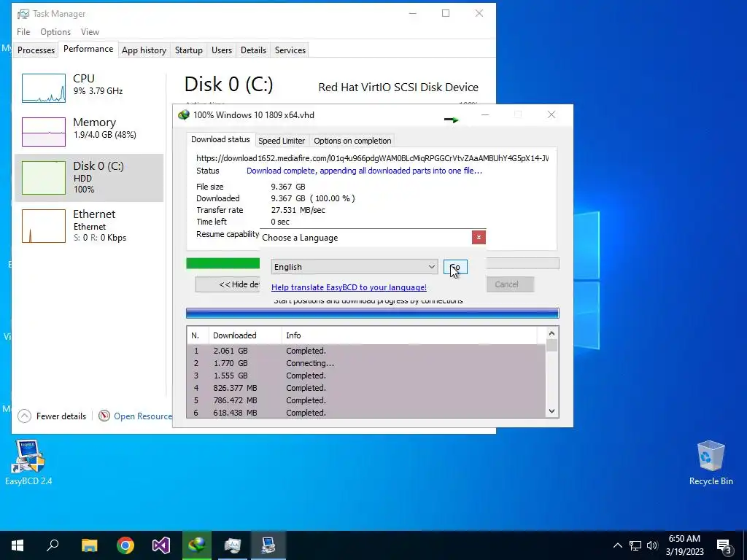Screen dimensions: 747x560
Task: Close the IDM download window
Action: (551, 114)
